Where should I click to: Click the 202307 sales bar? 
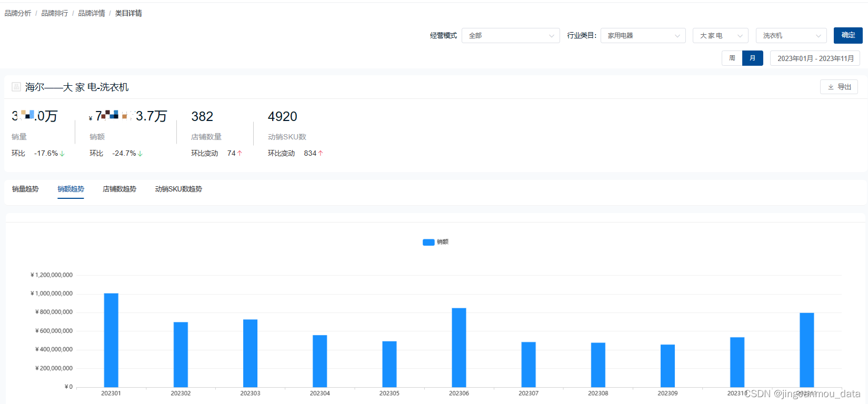pos(528,365)
